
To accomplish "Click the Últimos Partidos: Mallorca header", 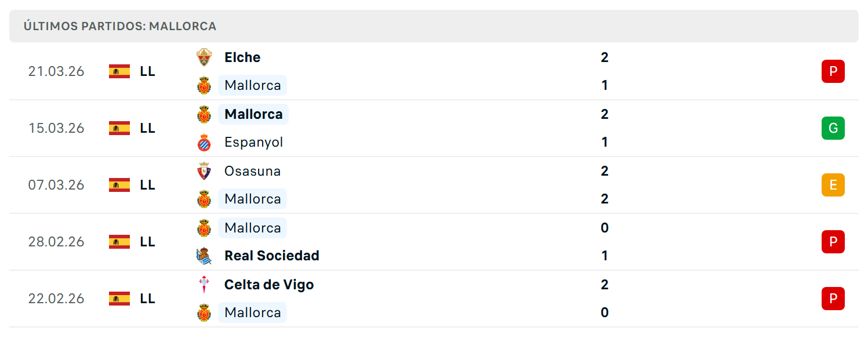I will [120, 26].
